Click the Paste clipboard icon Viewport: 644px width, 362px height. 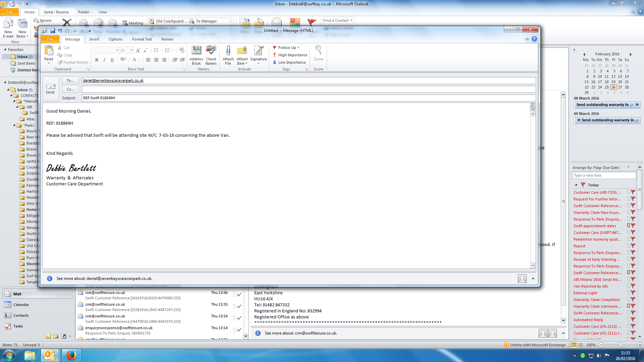(49, 51)
